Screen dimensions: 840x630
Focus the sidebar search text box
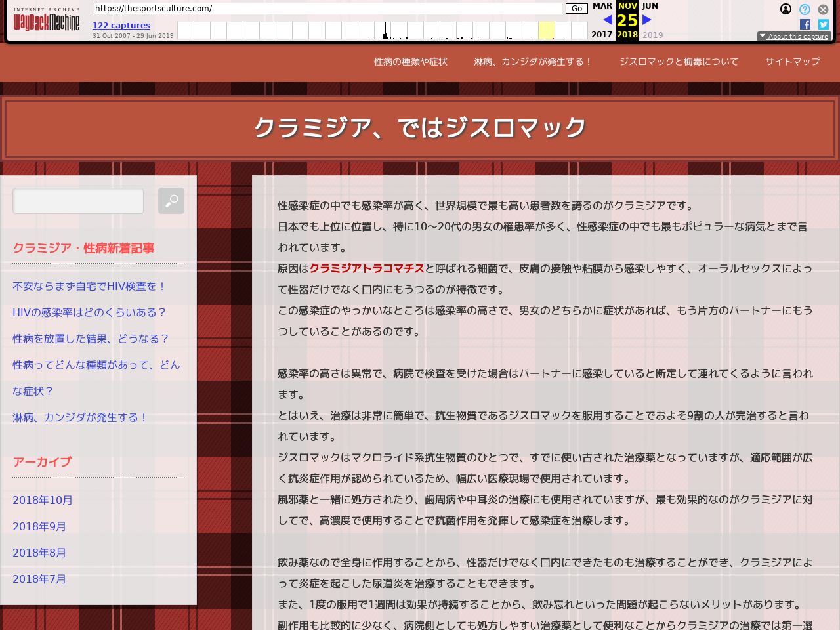78,201
